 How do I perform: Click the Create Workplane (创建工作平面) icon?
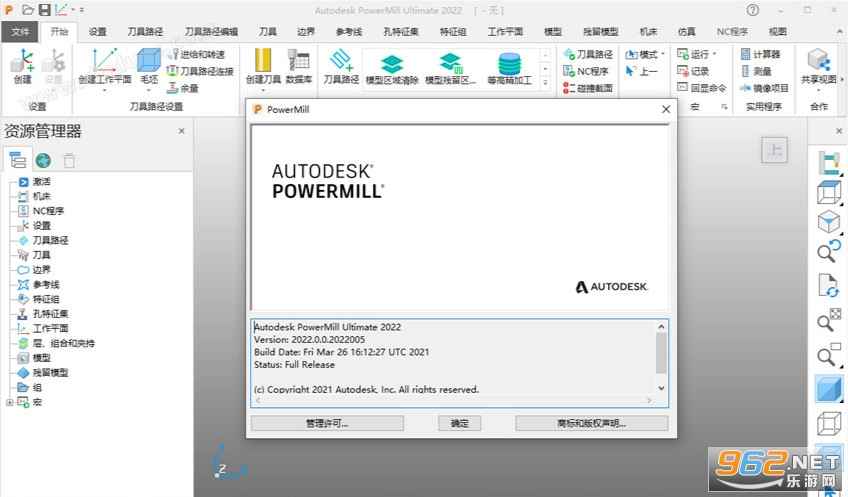[104, 67]
